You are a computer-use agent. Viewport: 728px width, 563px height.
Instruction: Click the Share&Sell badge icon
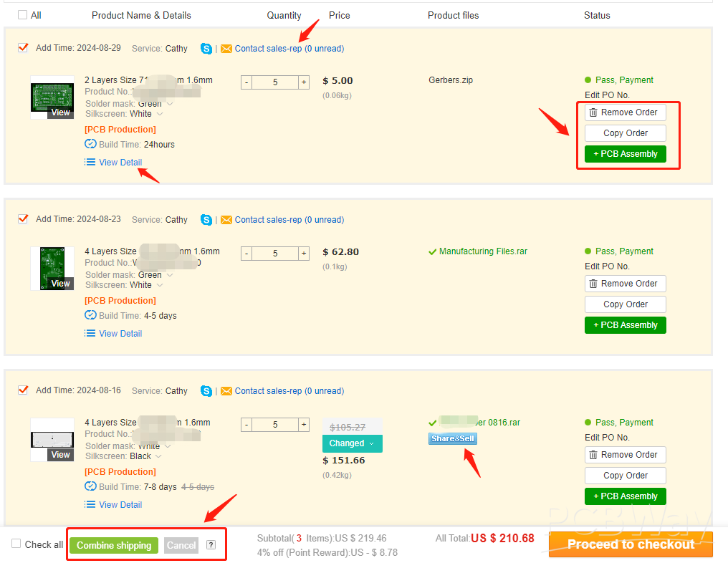[x=452, y=438]
